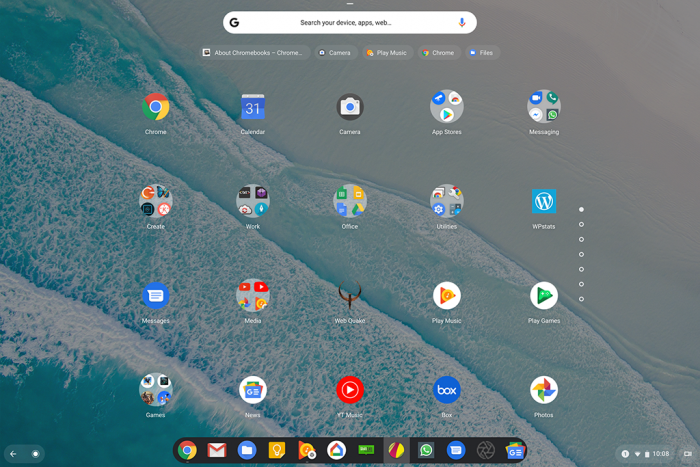Open Google Keep from the shelf
The width and height of the screenshot is (700, 467).
pyautogui.click(x=277, y=450)
